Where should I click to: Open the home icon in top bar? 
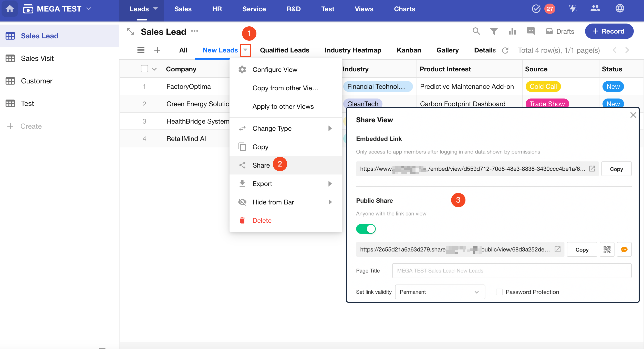click(x=10, y=9)
